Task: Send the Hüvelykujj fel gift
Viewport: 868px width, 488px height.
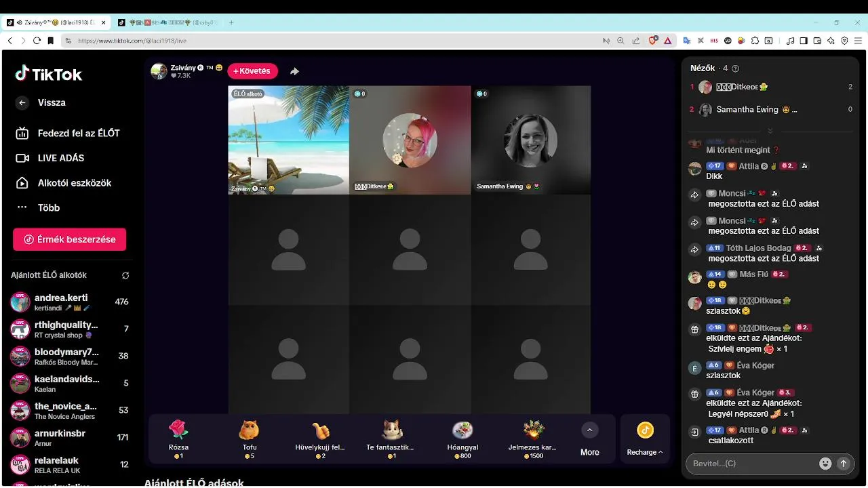Action: (320, 439)
